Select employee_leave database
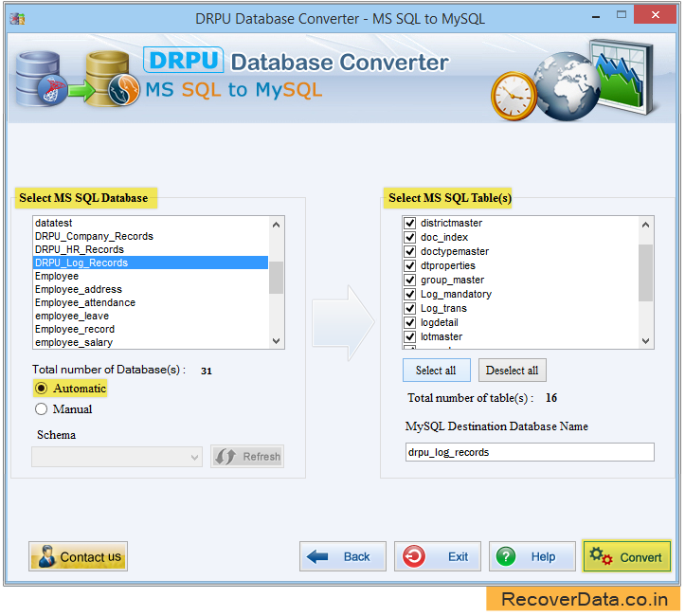Viewport: 685px width, 616px height. (151, 316)
